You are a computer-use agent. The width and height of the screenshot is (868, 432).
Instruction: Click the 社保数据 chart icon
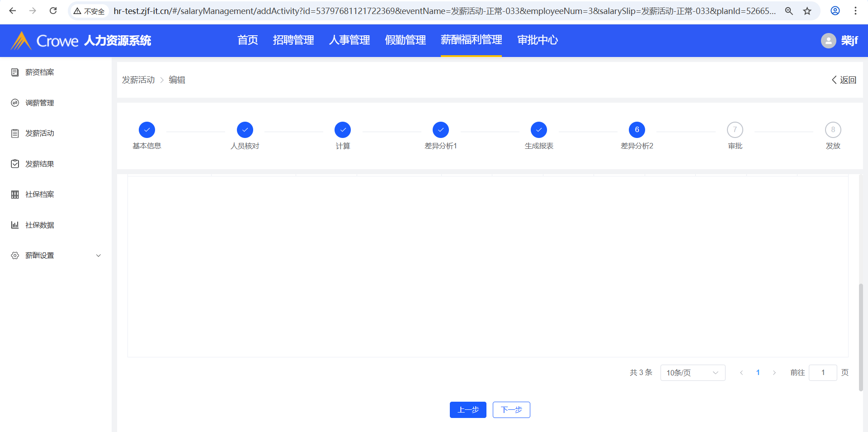pyautogui.click(x=15, y=225)
